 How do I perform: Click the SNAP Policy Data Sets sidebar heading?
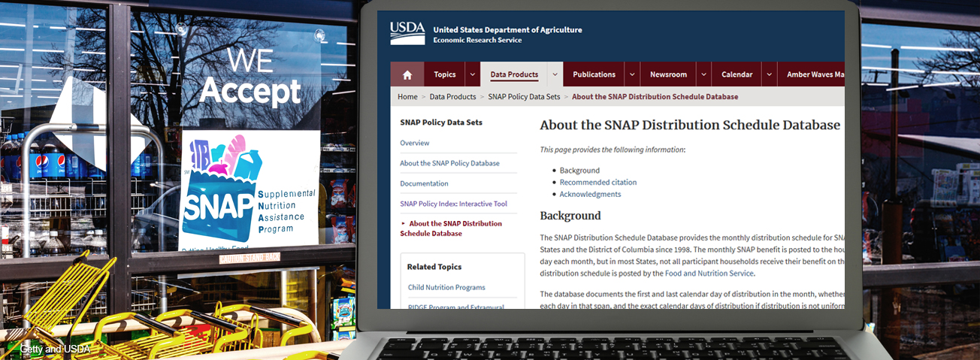pyautogui.click(x=441, y=123)
